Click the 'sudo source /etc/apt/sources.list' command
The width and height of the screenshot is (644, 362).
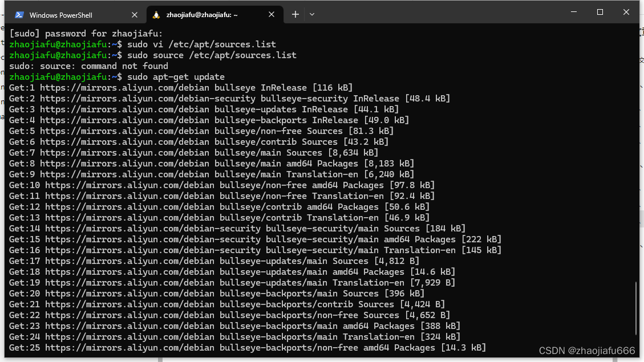(x=212, y=55)
